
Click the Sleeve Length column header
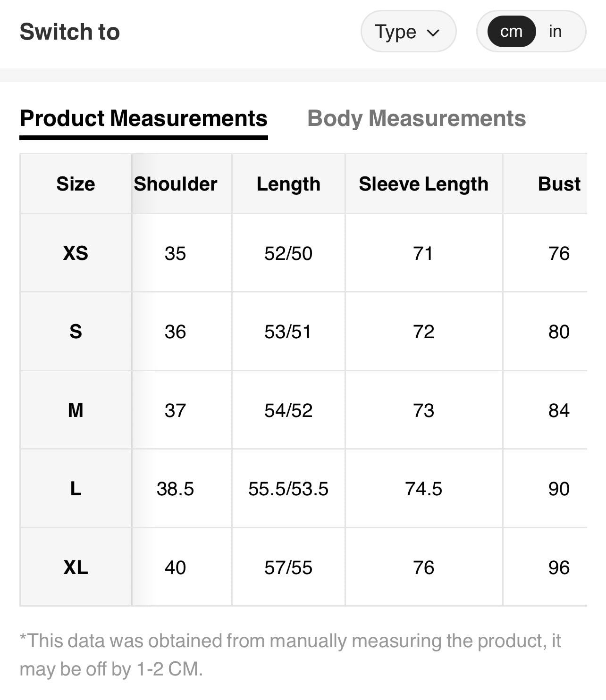(x=423, y=183)
